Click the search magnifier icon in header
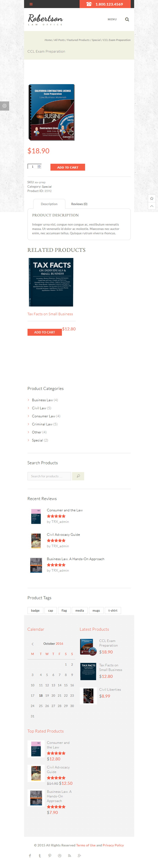 (x=127, y=20)
